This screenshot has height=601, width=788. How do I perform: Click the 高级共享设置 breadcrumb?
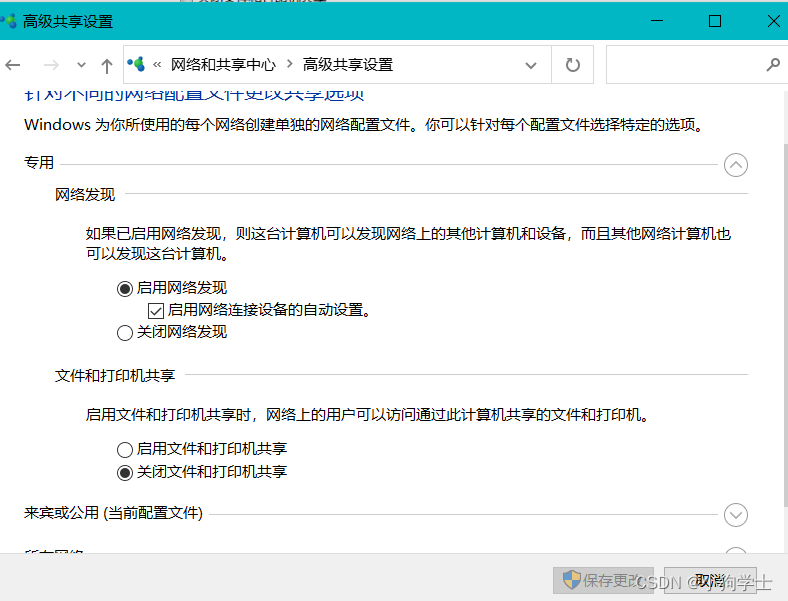[x=348, y=65]
